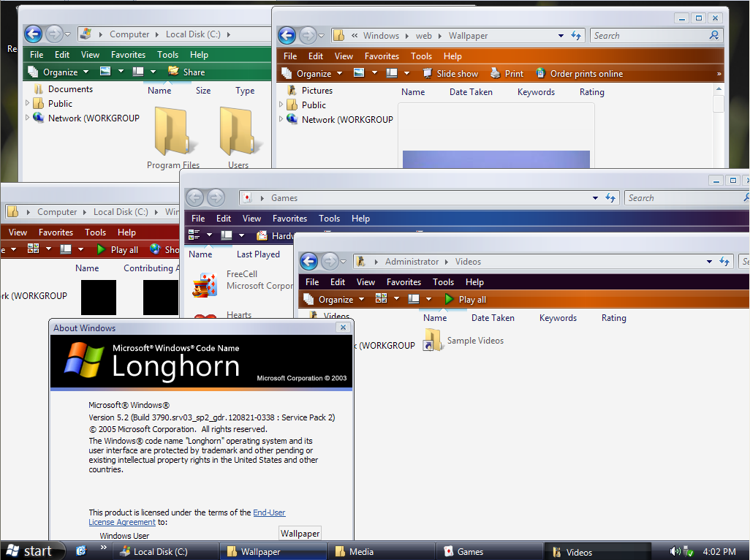Open Favorites menu in Local Disk window
750x560 pixels.
[x=128, y=55]
